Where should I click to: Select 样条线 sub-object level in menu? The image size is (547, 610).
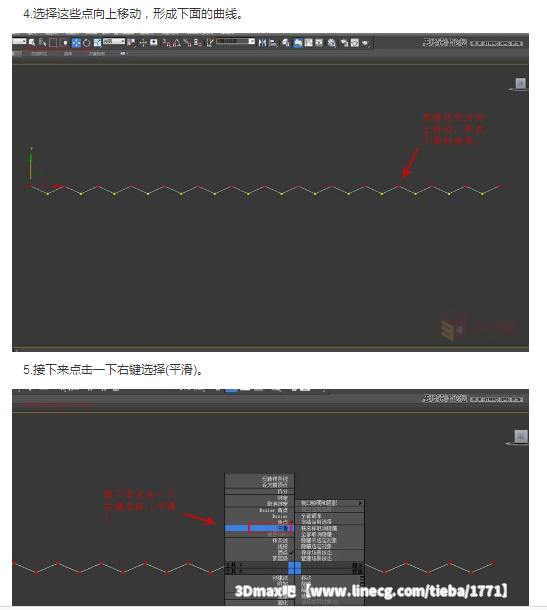pyautogui.click(x=280, y=541)
